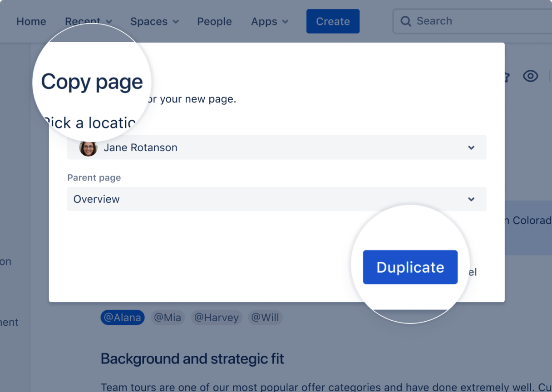Open the Apps menu
Screen dimensions: 552x392
[270, 21]
